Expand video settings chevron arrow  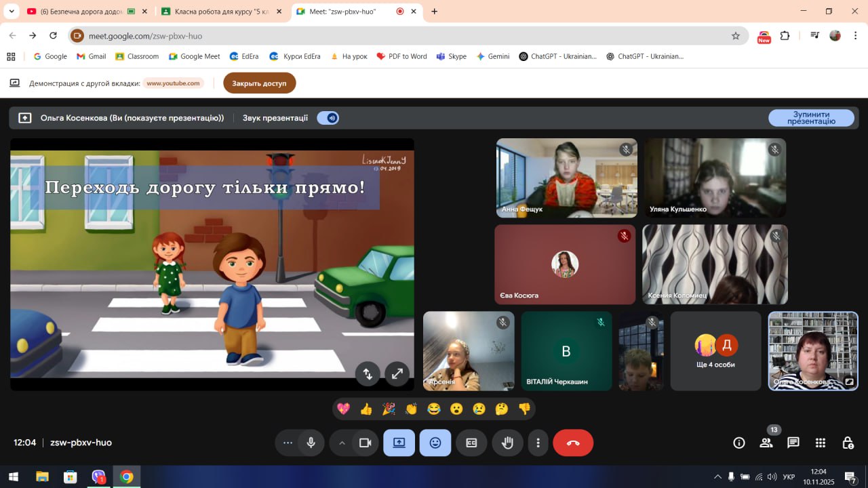click(342, 443)
